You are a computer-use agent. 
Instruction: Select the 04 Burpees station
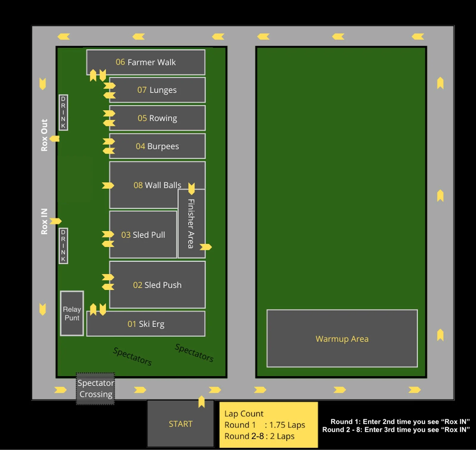pos(157,146)
